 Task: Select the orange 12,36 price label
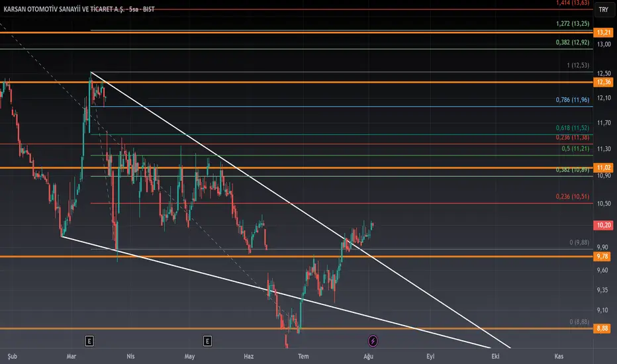coord(603,82)
